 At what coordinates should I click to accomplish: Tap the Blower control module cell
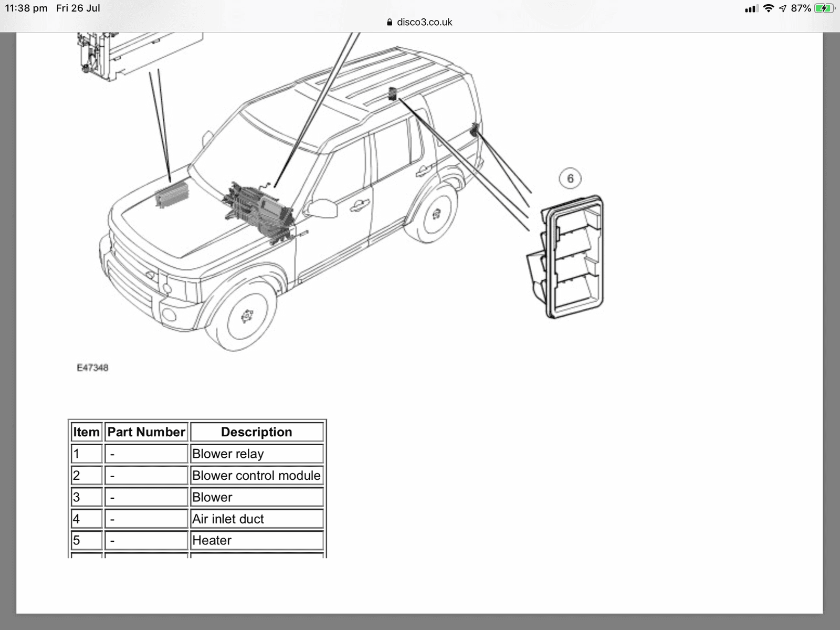[256, 475]
